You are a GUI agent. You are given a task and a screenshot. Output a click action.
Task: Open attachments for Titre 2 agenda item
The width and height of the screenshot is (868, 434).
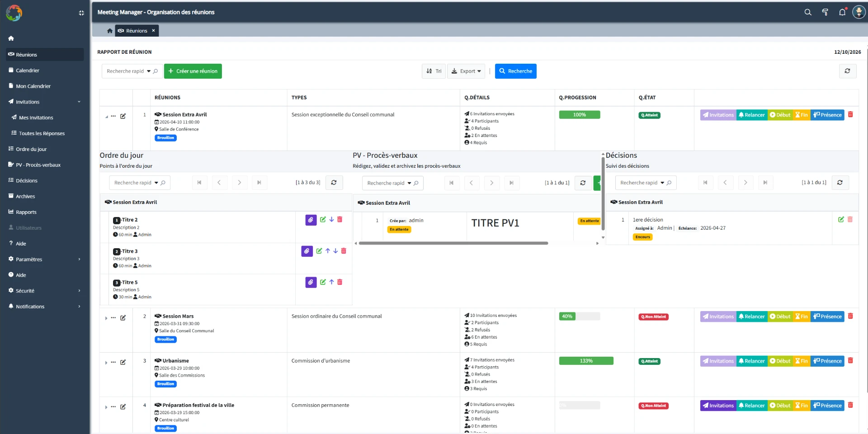[311, 220]
